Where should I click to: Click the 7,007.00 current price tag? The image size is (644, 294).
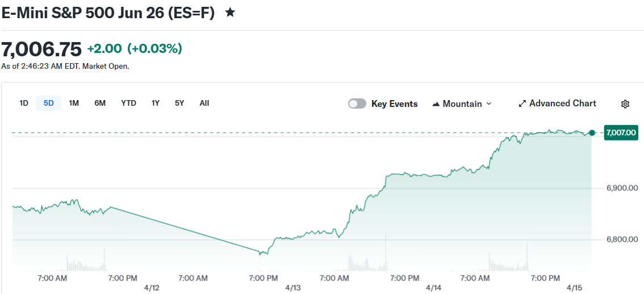click(621, 132)
